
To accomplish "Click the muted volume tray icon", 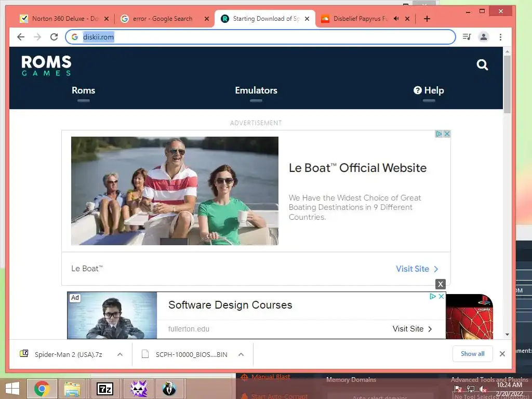I will 483,389.
